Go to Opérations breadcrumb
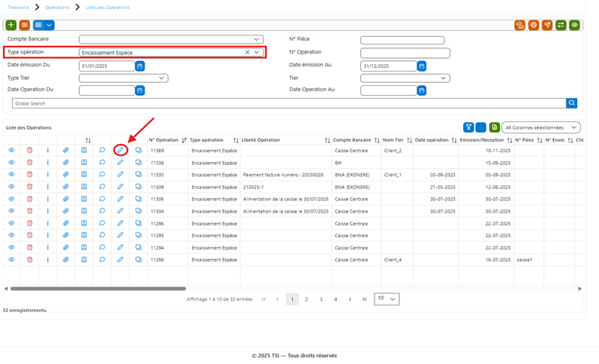 [57, 8]
